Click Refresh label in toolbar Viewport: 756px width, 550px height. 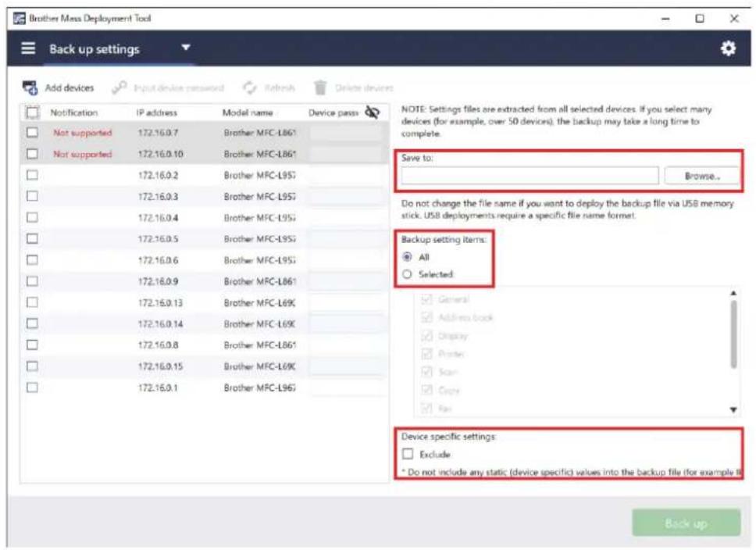tap(280, 87)
